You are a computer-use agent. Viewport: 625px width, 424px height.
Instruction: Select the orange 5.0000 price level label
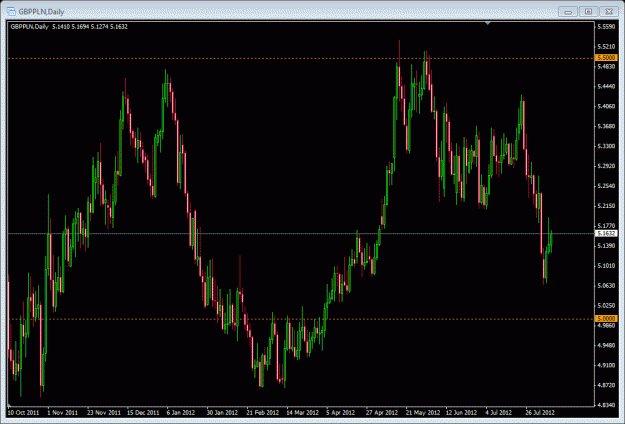pyautogui.click(x=606, y=318)
